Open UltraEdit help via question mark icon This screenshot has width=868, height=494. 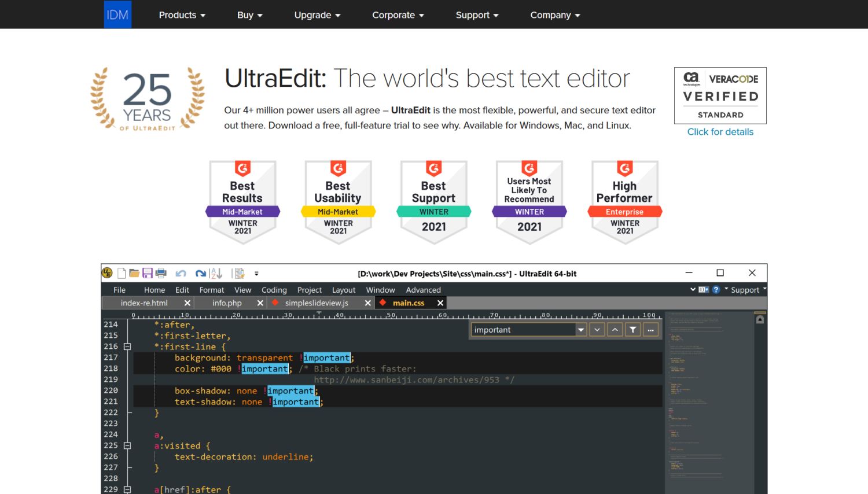click(716, 289)
